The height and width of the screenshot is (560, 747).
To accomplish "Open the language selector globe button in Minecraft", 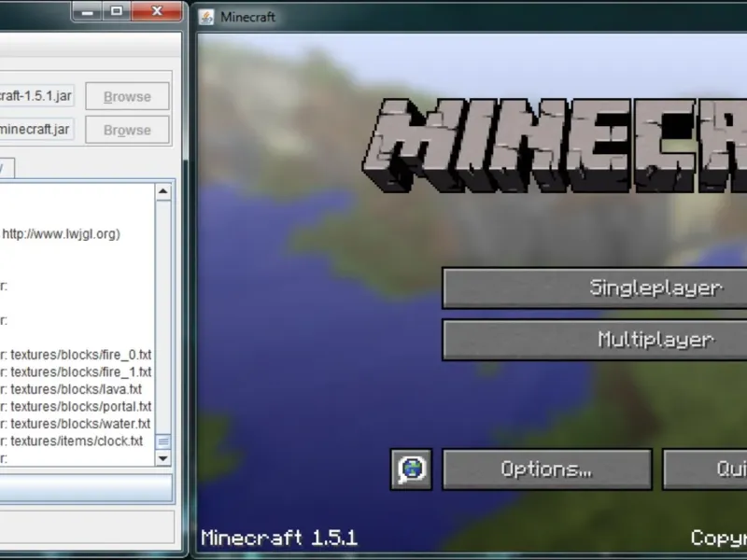I will pos(411,469).
